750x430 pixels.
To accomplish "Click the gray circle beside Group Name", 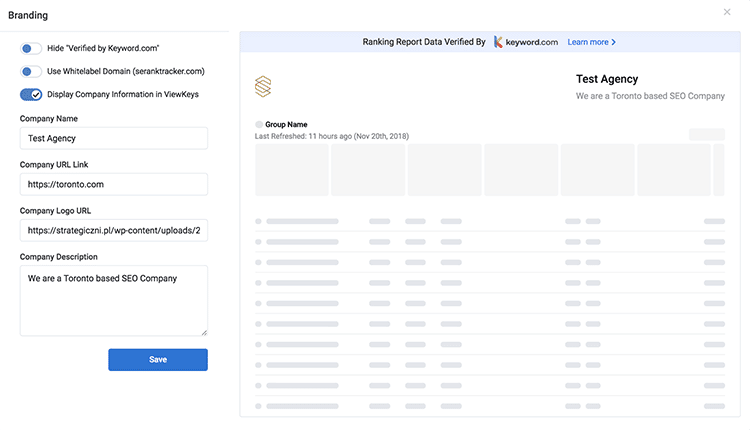I will click(259, 125).
